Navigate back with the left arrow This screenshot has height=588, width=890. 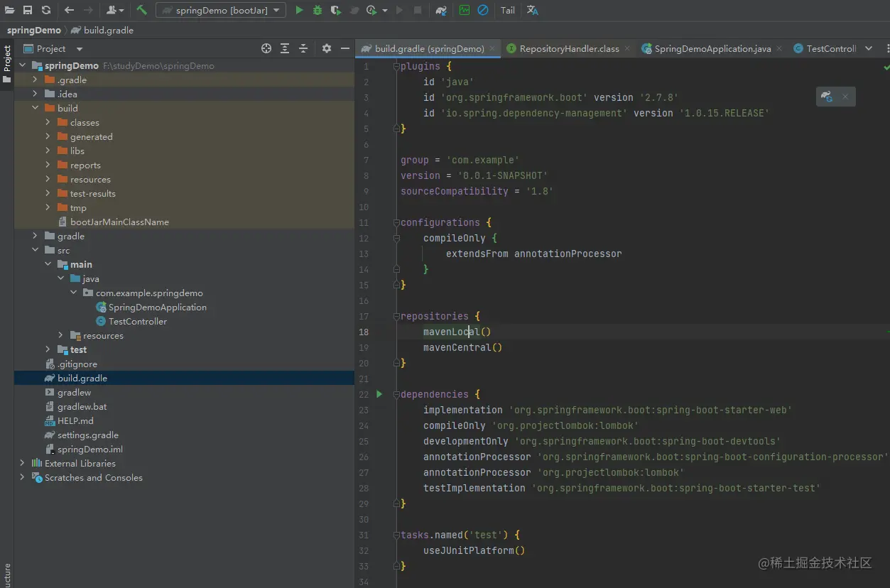(x=69, y=10)
